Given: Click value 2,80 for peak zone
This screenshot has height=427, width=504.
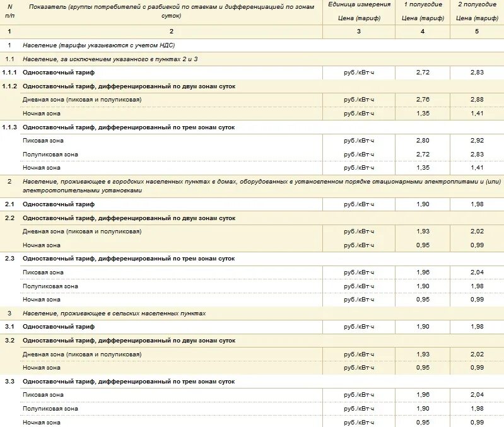Looking at the screenshot, I should [x=423, y=141].
